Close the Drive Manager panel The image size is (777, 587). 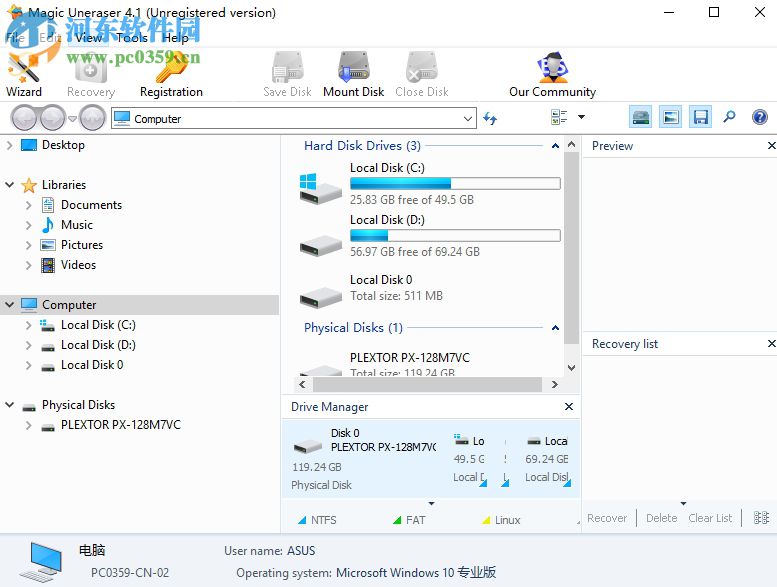pos(569,407)
